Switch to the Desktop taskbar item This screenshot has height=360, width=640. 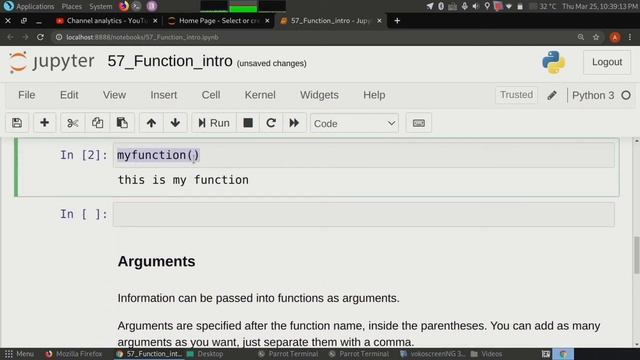(x=205, y=354)
